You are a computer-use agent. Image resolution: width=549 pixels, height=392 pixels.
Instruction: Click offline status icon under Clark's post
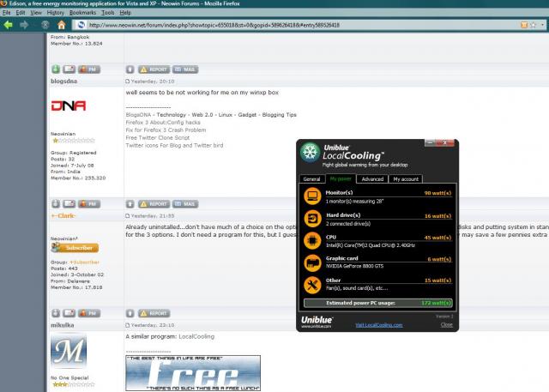click(56, 313)
